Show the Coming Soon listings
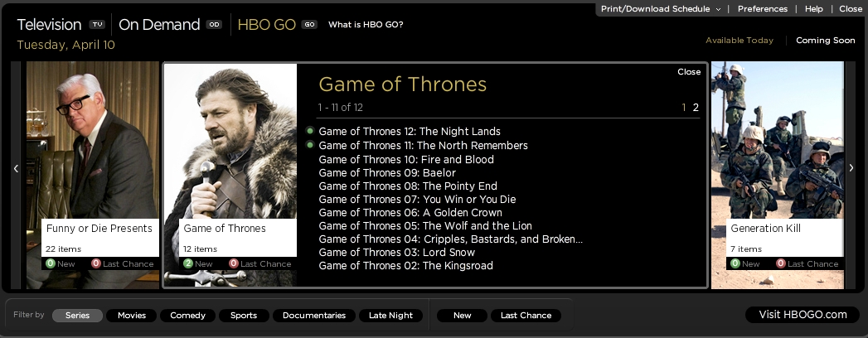 click(826, 41)
